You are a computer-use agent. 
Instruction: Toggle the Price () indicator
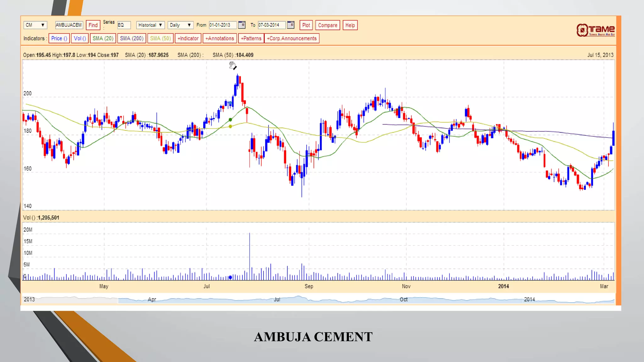[x=59, y=38]
